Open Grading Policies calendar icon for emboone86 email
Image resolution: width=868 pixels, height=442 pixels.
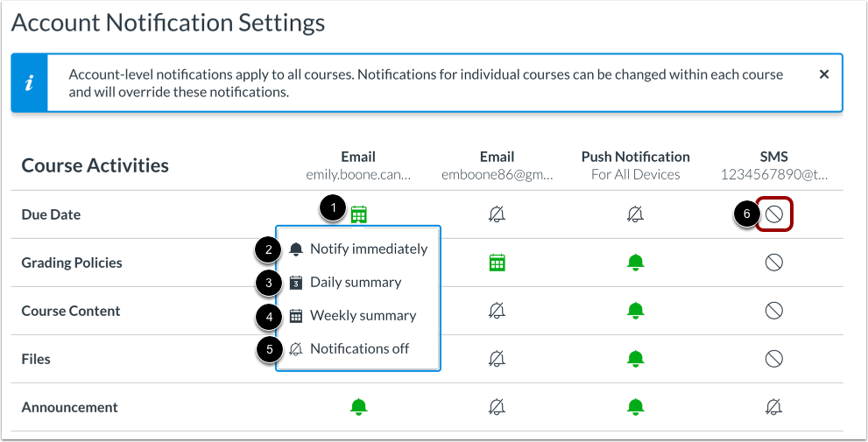coord(498,263)
